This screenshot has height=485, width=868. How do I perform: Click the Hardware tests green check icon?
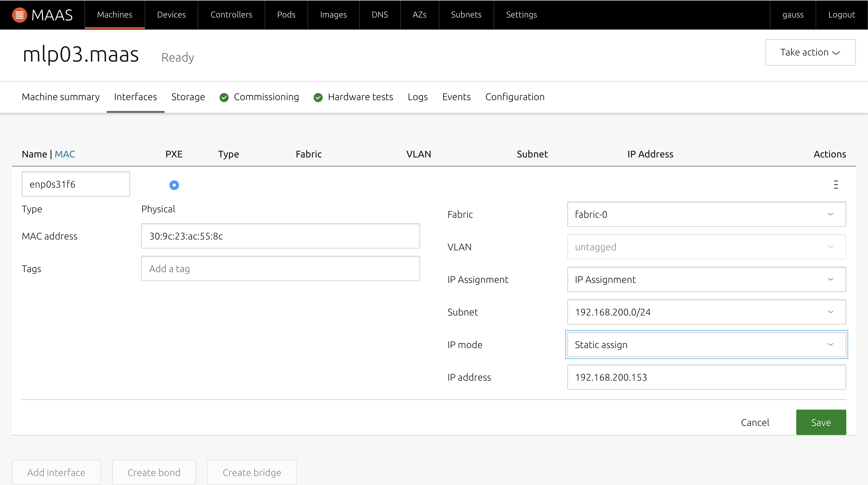tap(319, 97)
